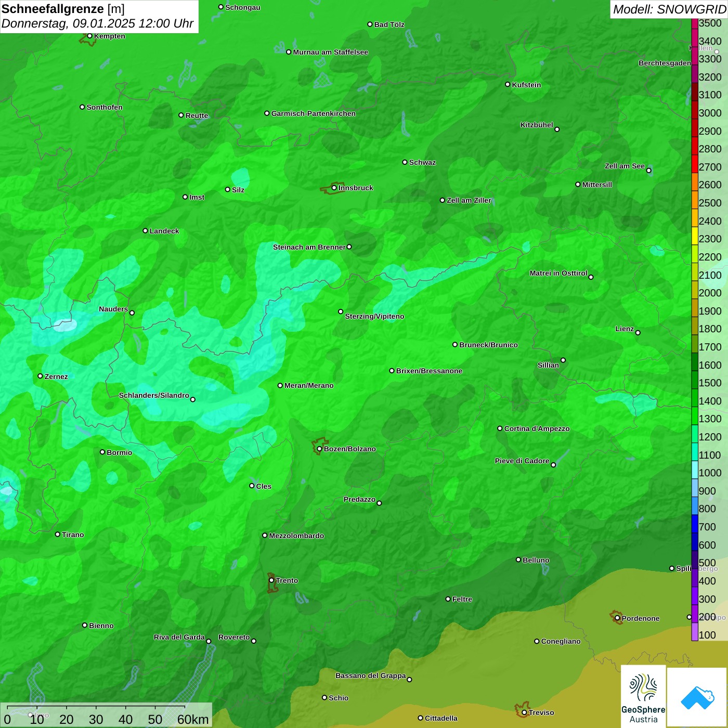Viewport: 728px width, 728px height.
Task: Click the Murnau am Staffelsee label
Action: click(331, 52)
